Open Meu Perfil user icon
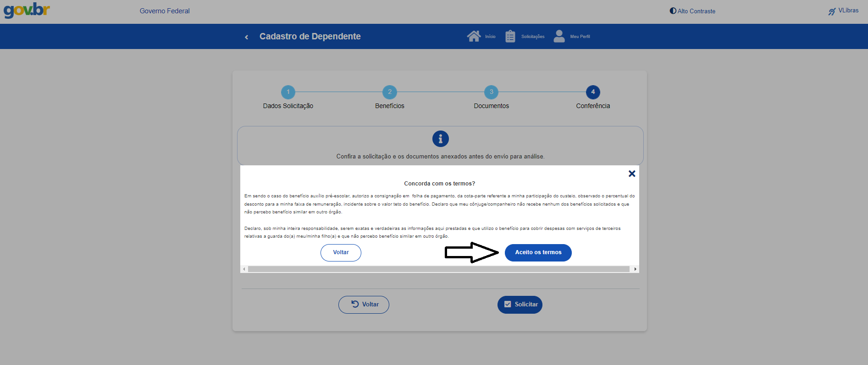This screenshot has height=365, width=868. click(559, 36)
